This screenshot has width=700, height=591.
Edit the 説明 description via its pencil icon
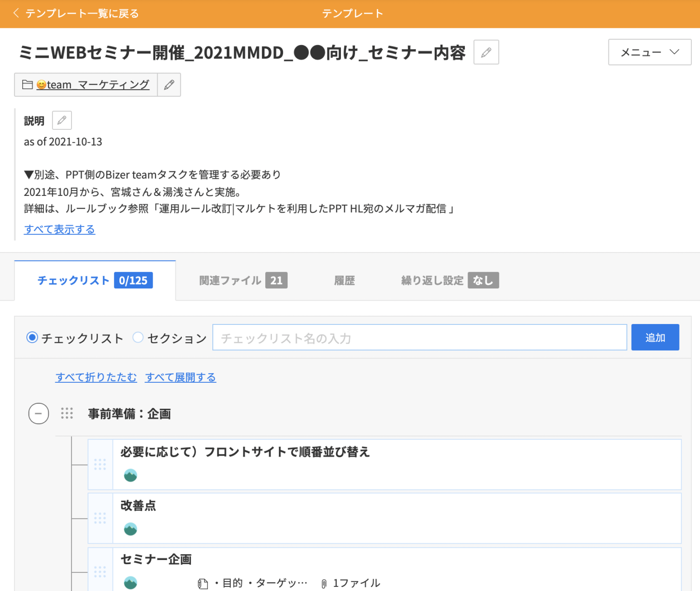point(62,120)
